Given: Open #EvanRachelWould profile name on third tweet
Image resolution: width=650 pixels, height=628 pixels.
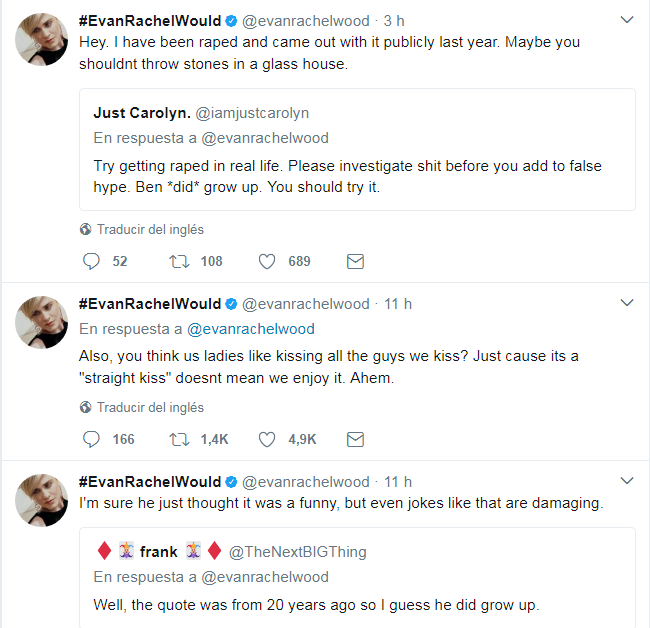Looking at the screenshot, I should tap(149, 482).
